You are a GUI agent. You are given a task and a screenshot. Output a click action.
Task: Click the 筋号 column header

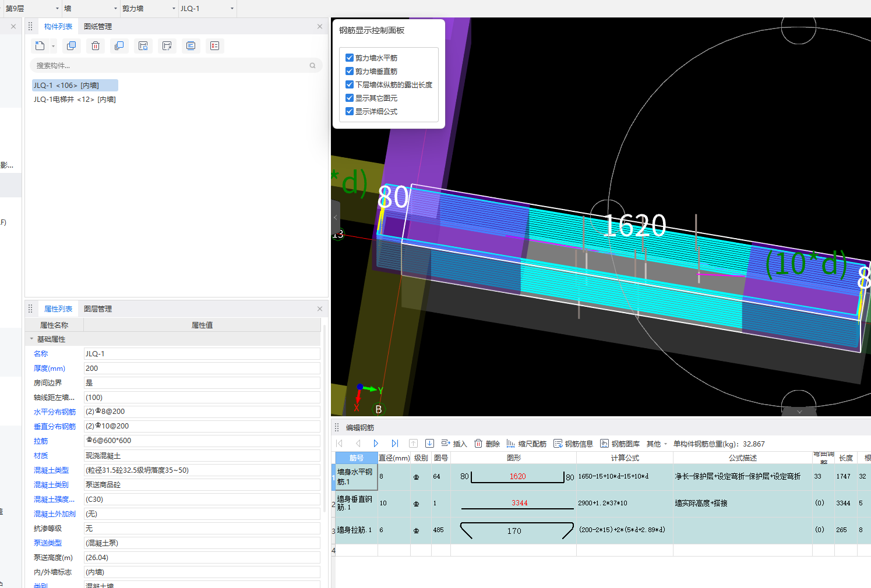coord(357,458)
